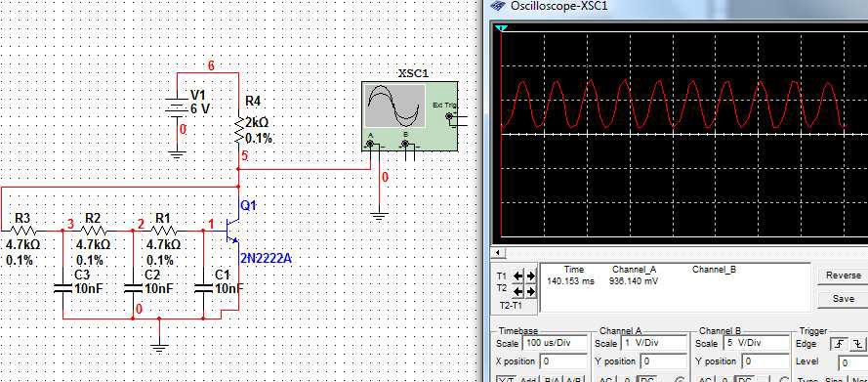This screenshot has width=868, height=382.
Task: Click the 4.7kΩ value label under R3
Action: [22, 244]
